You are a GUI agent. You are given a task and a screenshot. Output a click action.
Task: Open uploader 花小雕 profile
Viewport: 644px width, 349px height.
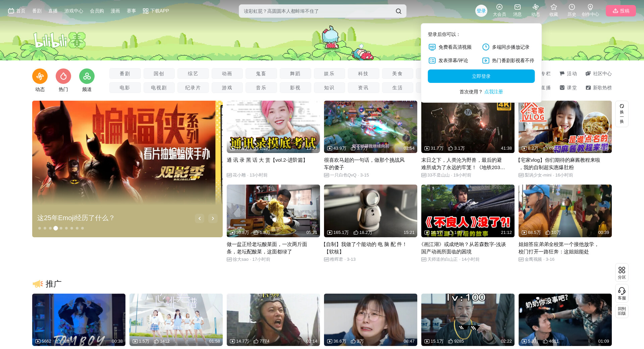[239, 175]
